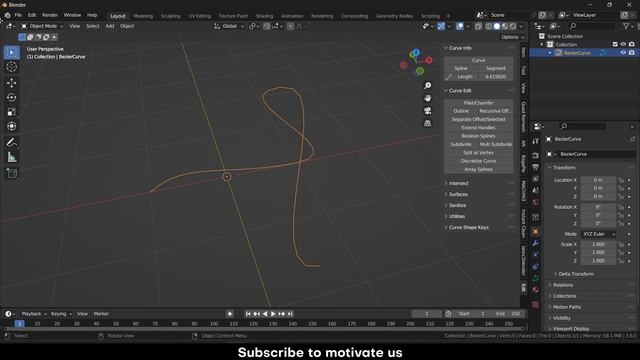Open the Keying menu in timeline

coord(61,314)
